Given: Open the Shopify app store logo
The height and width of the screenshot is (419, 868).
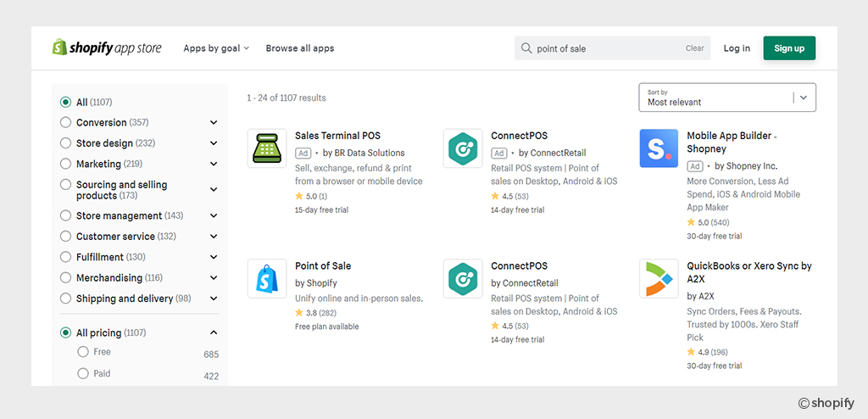Looking at the screenshot, I should point(107,47).
